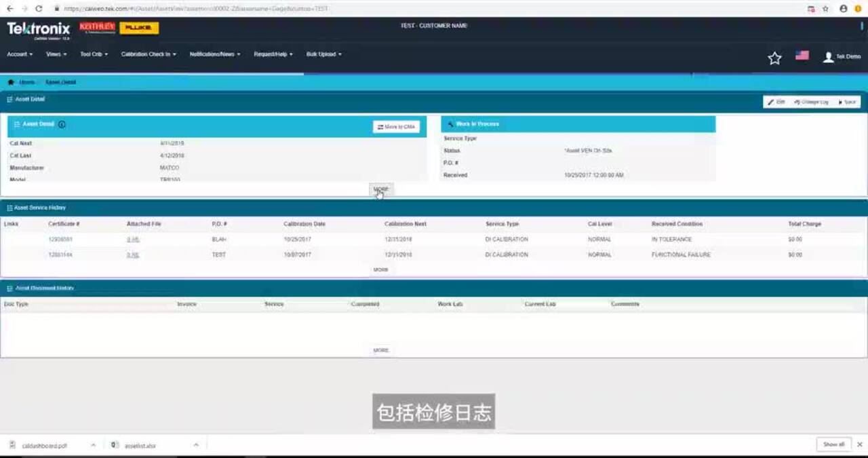Click the Move to CMA button
This screenshot has height=458, width=868.
396,127
